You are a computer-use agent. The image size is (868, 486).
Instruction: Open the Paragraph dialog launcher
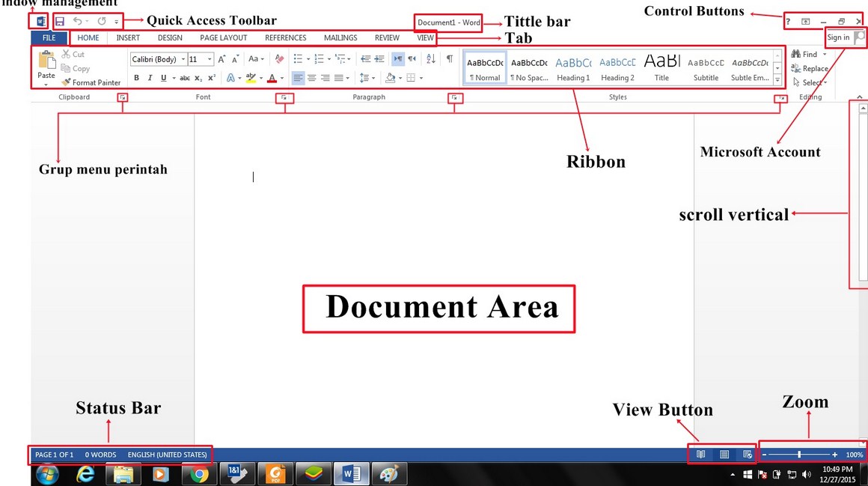(x=454, y=97)
